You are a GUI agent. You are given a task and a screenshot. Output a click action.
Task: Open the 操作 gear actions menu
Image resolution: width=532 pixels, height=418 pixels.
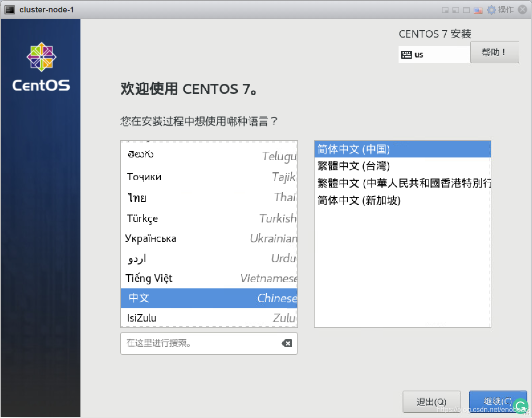501,10
